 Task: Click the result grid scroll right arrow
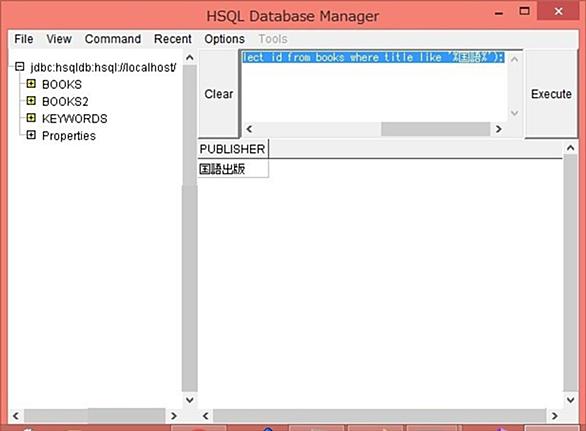(x=555, y=416)
